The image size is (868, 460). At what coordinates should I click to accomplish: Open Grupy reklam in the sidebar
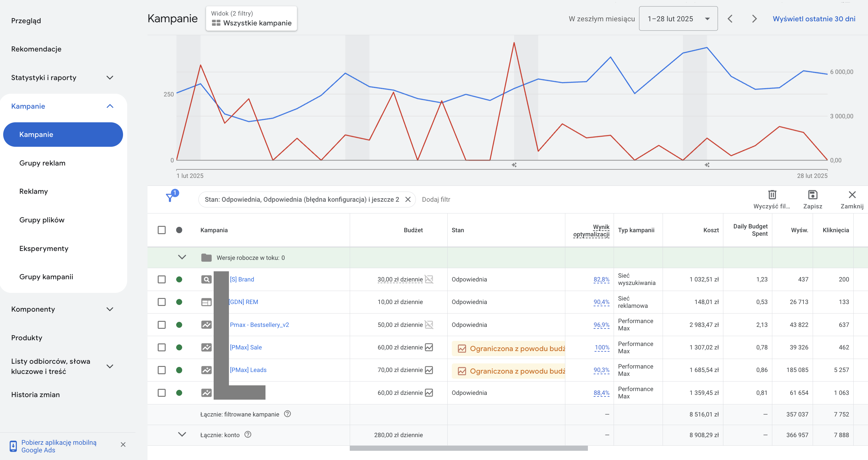point(43,163)
